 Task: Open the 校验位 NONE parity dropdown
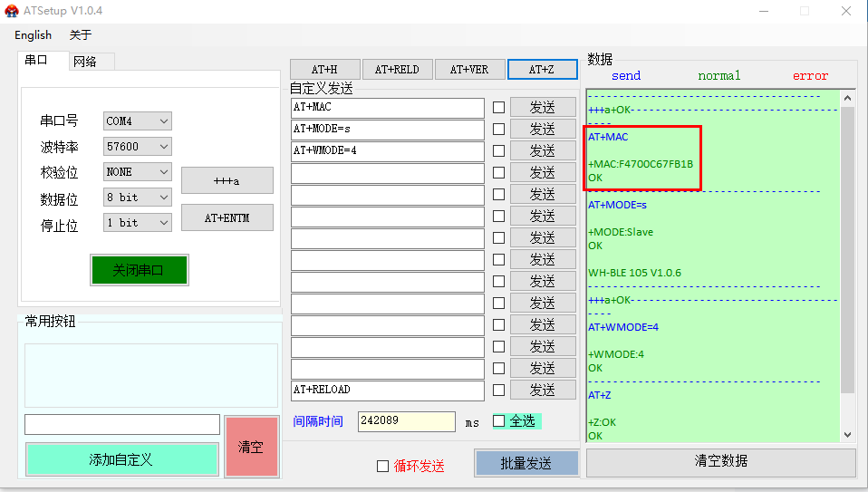(x=137, y=171)
